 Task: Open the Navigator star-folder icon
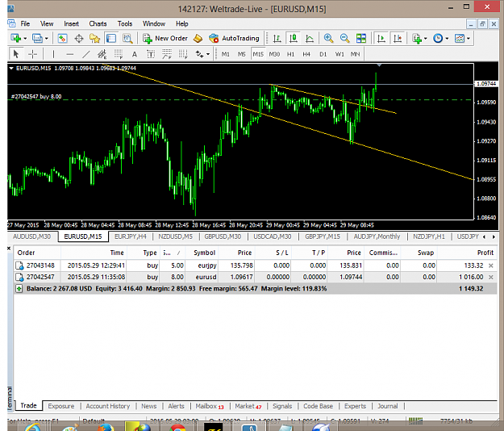94,38
